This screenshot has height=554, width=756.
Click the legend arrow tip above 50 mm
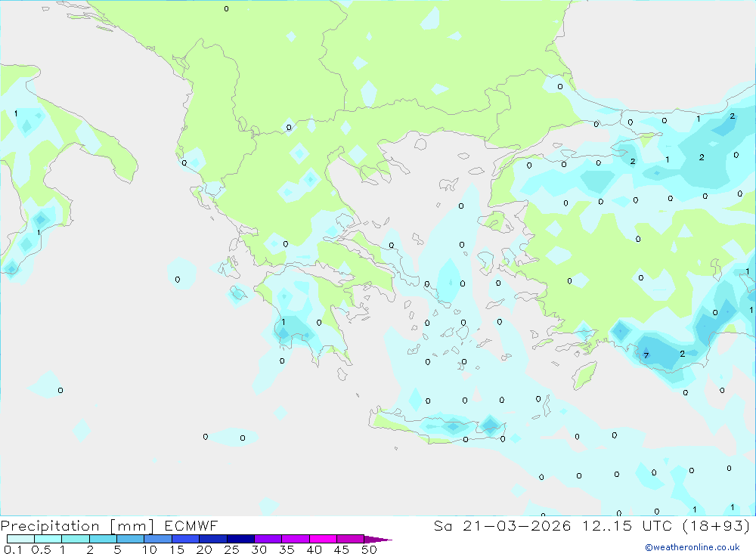378,540
